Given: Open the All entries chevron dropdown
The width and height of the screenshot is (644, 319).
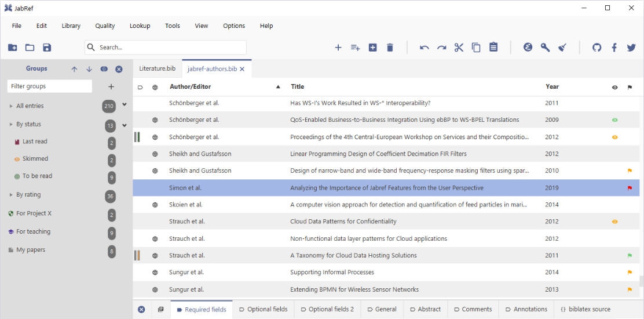Looking at the screenshot, I should coord(125,105).
